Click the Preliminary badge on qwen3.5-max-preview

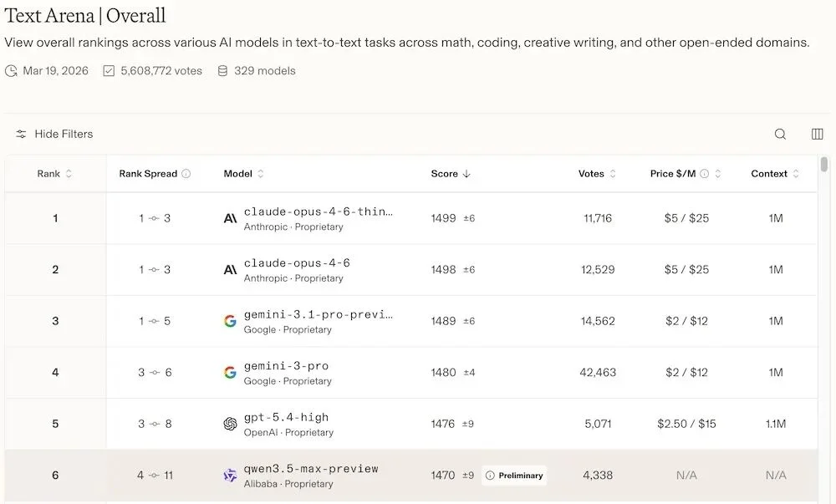[x=514, y=476]
